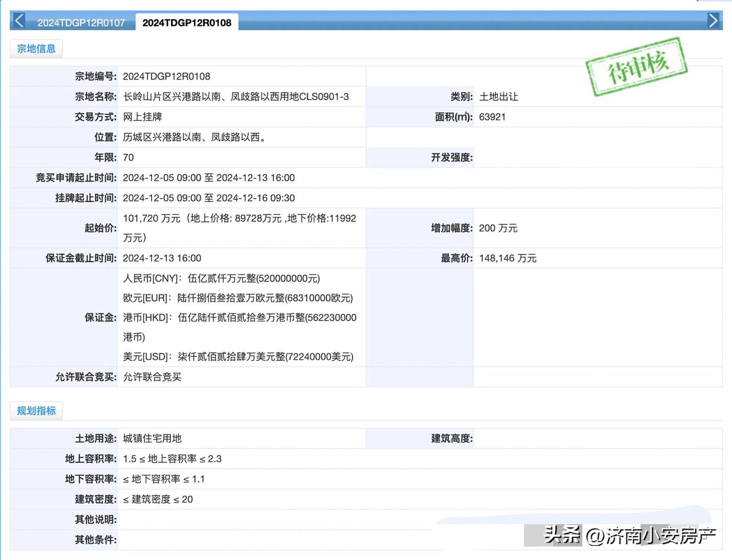Click the 港币[HKD] deposit amount line
Image resolution: width=732 pixels, height=560 pixels.
[240, 327]
